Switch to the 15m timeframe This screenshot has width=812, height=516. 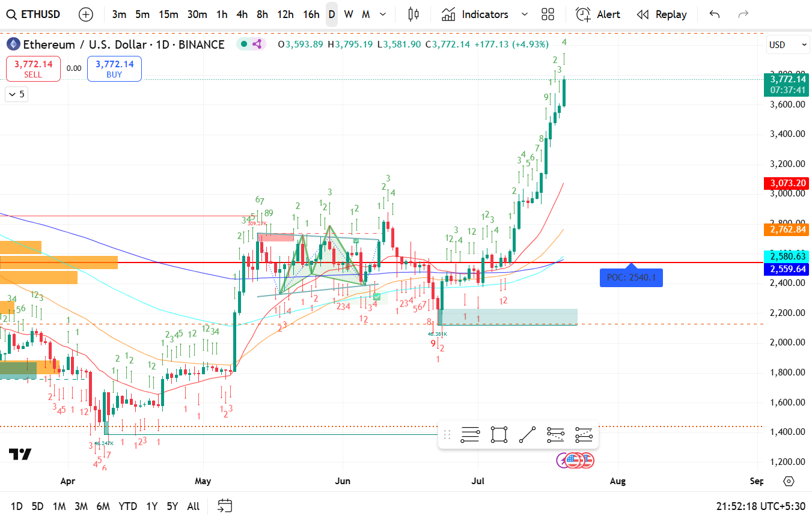click(x=168, y=14)
